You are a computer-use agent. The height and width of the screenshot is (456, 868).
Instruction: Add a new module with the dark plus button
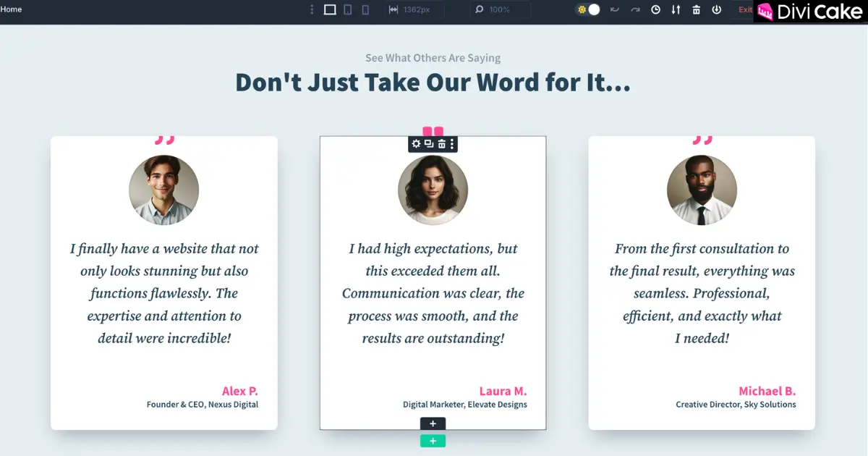tap(433, 424)
